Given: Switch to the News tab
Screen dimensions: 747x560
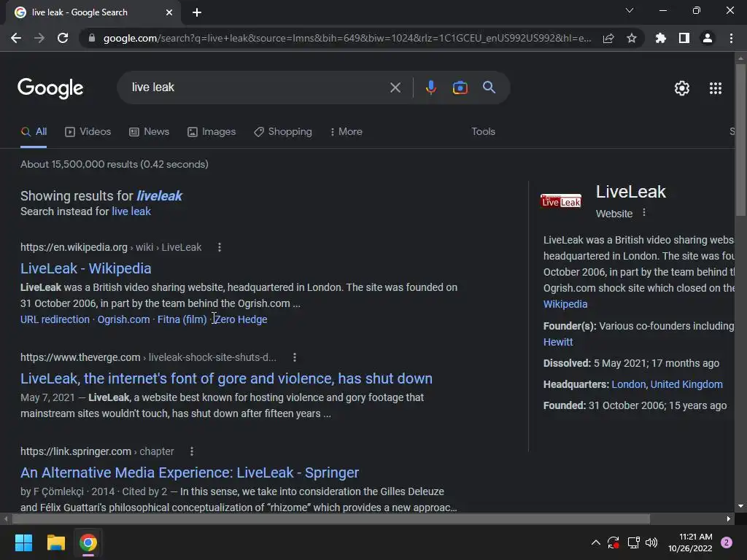Looking at the screenshot, I should [149, 132].
